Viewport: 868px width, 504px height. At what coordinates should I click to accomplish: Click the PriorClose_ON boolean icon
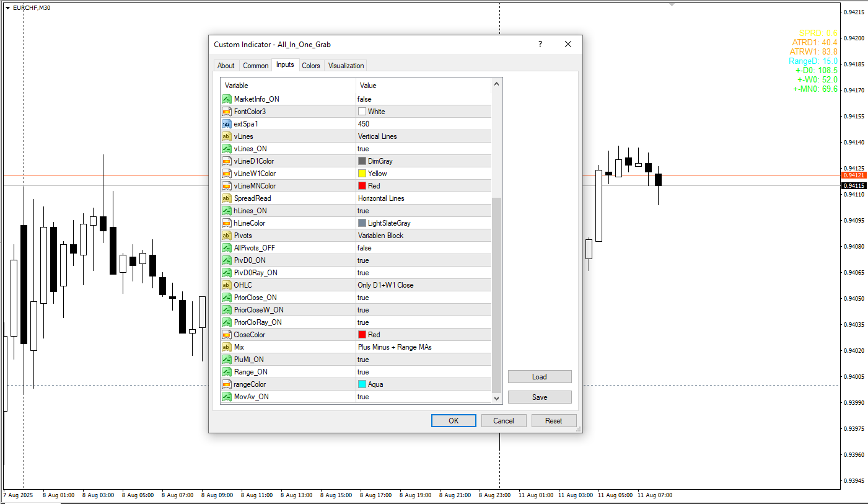pos(226,298)
